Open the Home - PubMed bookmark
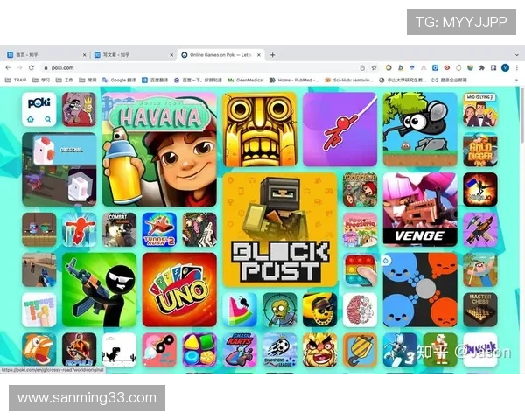The height and width of the screenshot is (420, 525). pos(294,80)
